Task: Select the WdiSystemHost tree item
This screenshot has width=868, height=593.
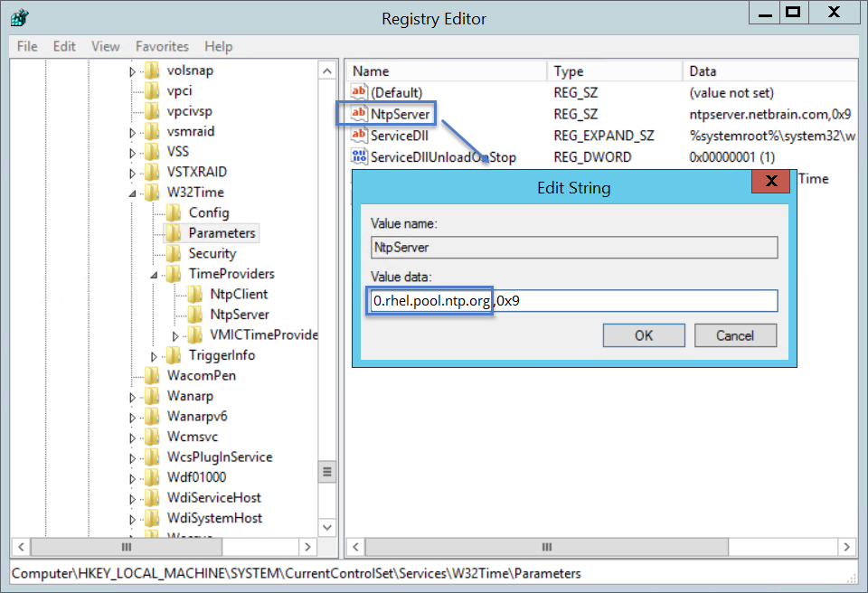Action: tap(214, 518)
